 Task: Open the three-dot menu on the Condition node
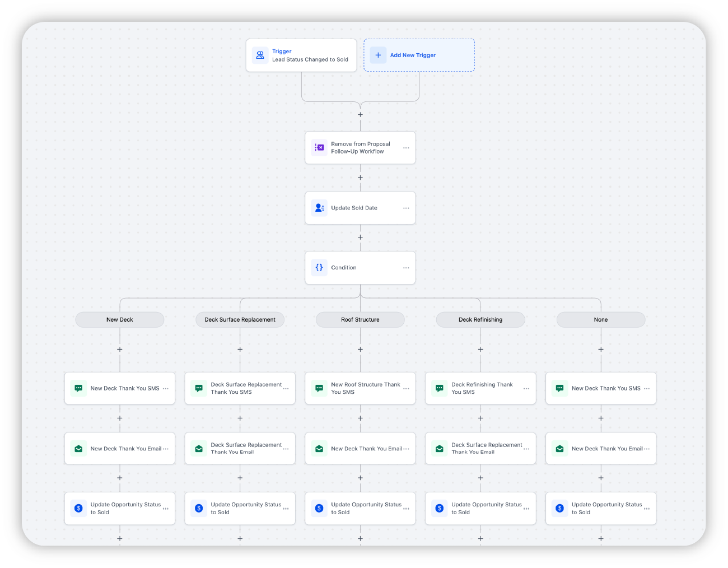click(406, 267)
